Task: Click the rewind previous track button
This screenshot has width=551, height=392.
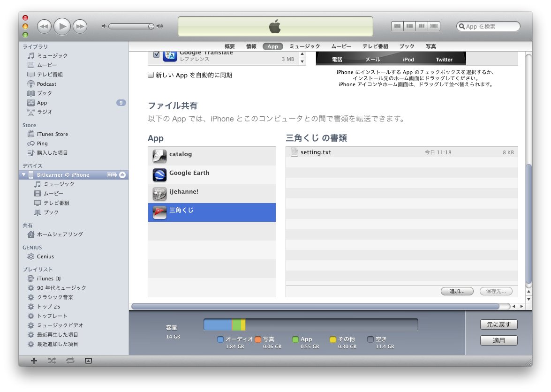Action: [44, 26]
